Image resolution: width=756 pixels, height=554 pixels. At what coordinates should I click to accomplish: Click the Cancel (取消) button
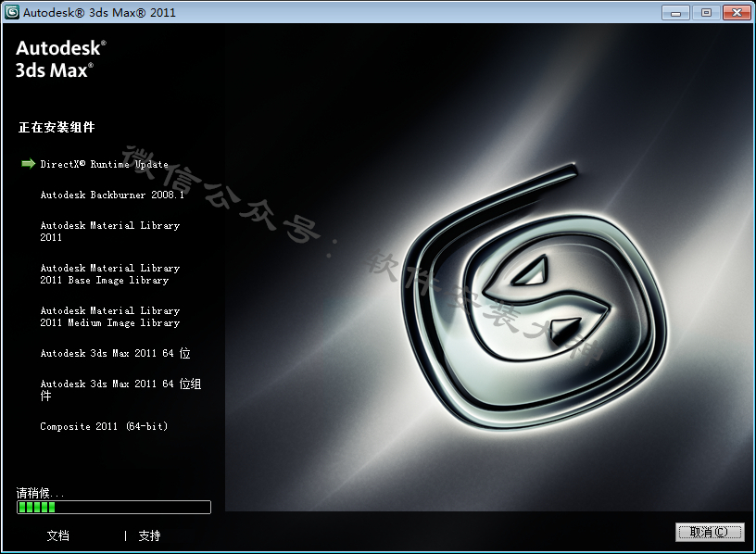[710, 532]
